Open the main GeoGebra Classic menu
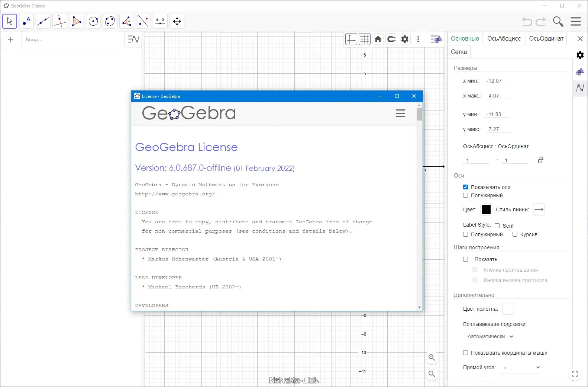Viewport: 588px width, 387px height. pos(576,22)
